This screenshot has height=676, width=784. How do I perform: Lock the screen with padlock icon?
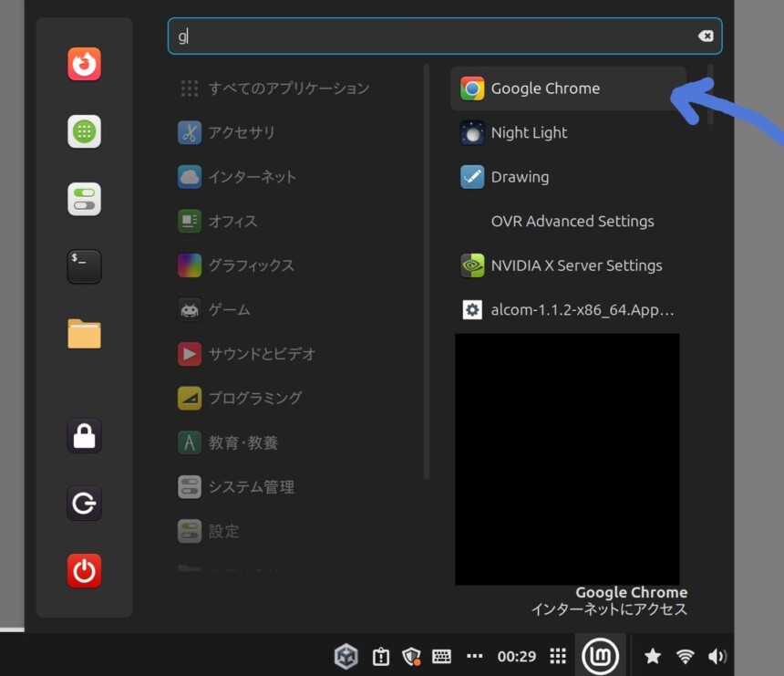(84, 436)
